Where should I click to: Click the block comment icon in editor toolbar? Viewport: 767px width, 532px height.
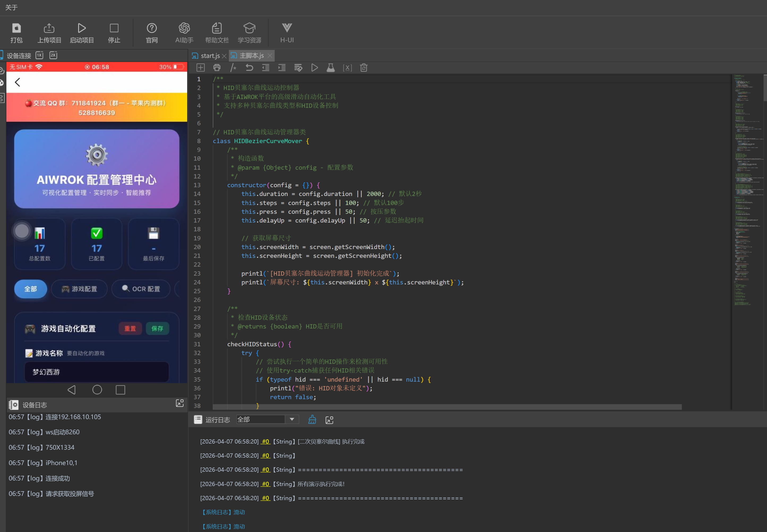point(233,68)
